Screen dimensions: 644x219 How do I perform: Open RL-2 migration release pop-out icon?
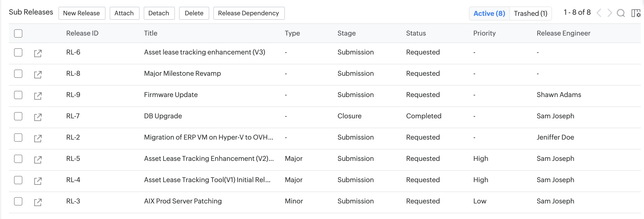38,138
